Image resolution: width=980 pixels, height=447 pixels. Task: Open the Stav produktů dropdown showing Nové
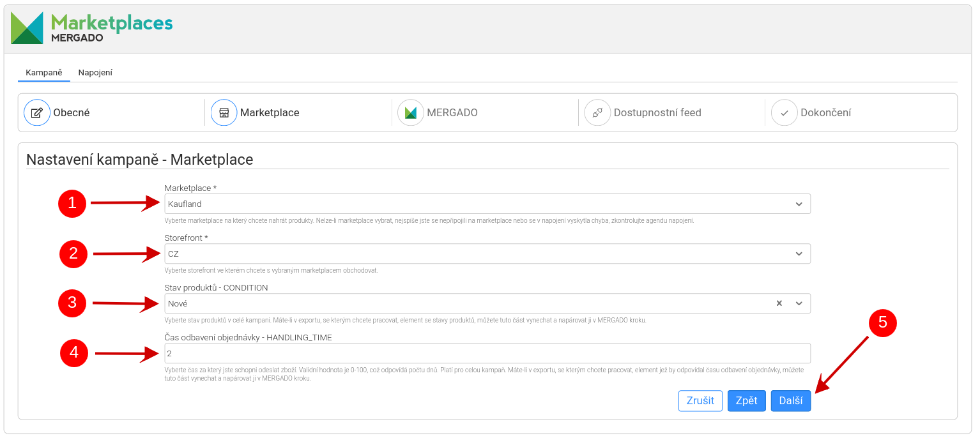click(487, 303)
